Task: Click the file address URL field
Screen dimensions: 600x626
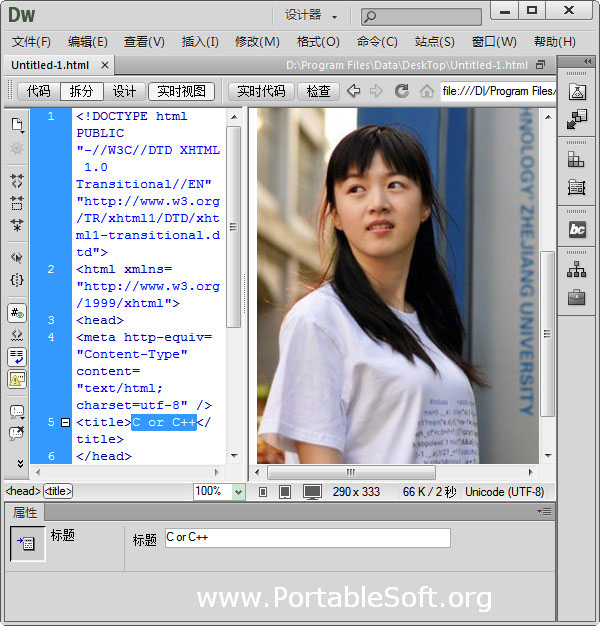Action: (x=498, y=91)
